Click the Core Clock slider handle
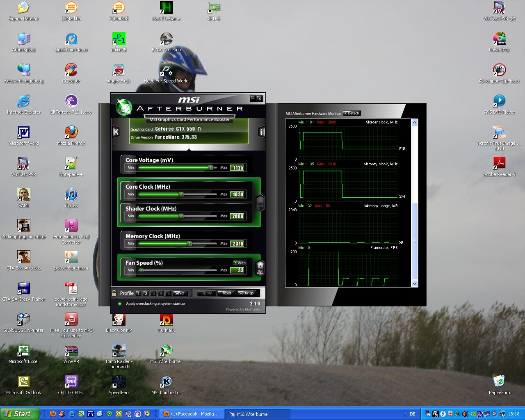 point(181,194)
